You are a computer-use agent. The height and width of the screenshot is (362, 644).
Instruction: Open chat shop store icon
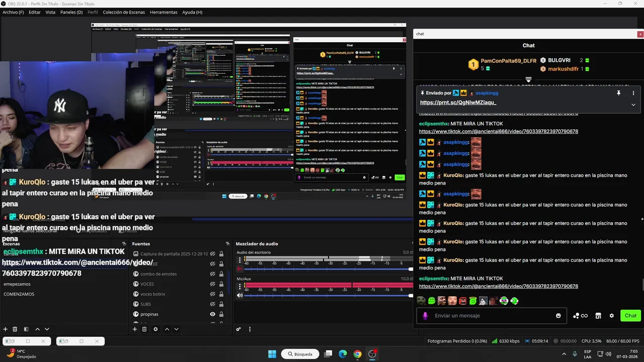598,316
